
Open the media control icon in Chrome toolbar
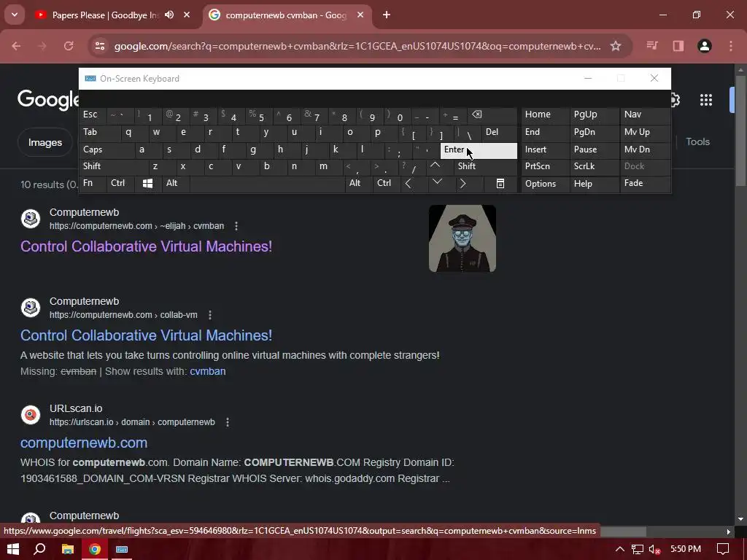coord(652,46)
